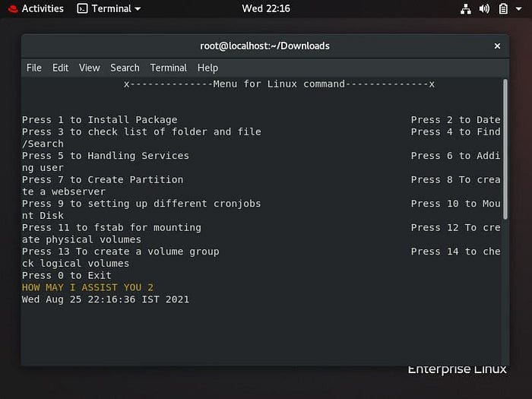Click the Red Hat logo icon
This screenshot has height=399, width=532.
(13, 9)
